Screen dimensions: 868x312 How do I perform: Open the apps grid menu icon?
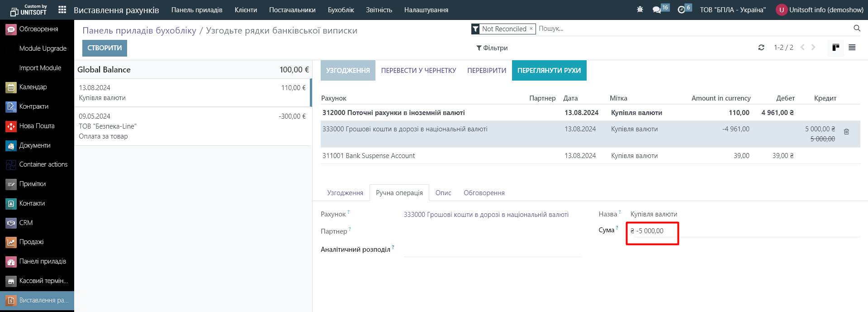[62, 10]
